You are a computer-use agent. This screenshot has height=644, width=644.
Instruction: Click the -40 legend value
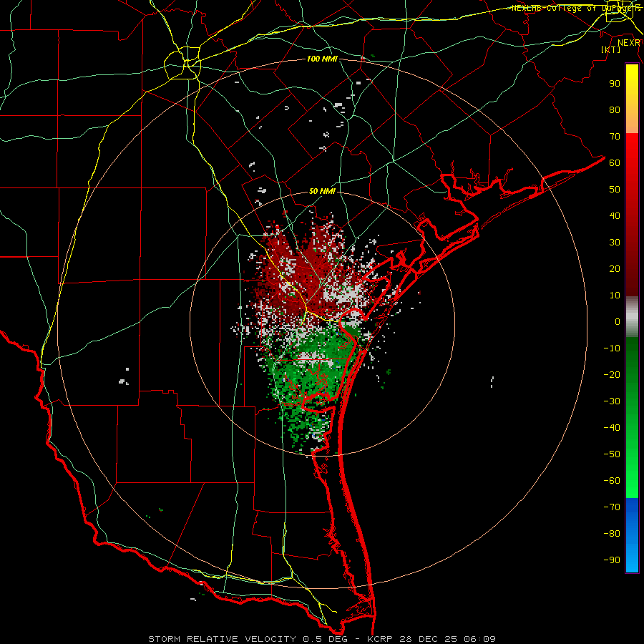click(x=612, y=428)
